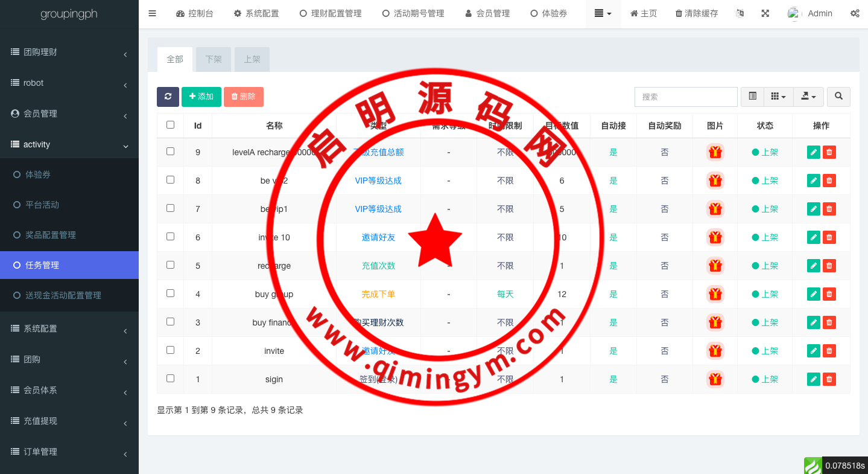
Task: Toggle table card view icon
Action: tap(752, 97)
